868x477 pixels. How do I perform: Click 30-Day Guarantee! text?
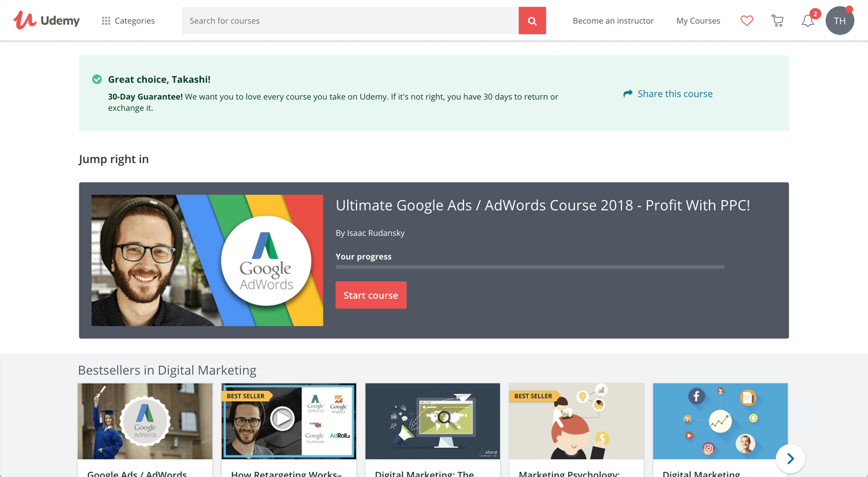click(x=145, y=97)
